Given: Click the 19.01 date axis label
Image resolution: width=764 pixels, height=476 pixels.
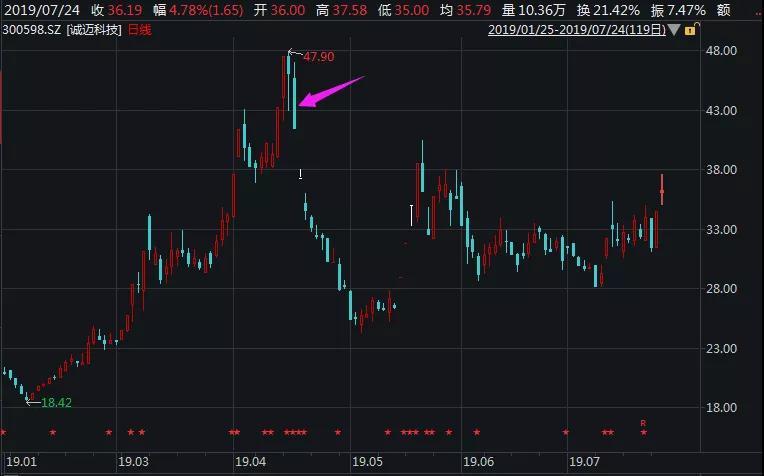Looking at the screenshot, I should coord(21,461).
